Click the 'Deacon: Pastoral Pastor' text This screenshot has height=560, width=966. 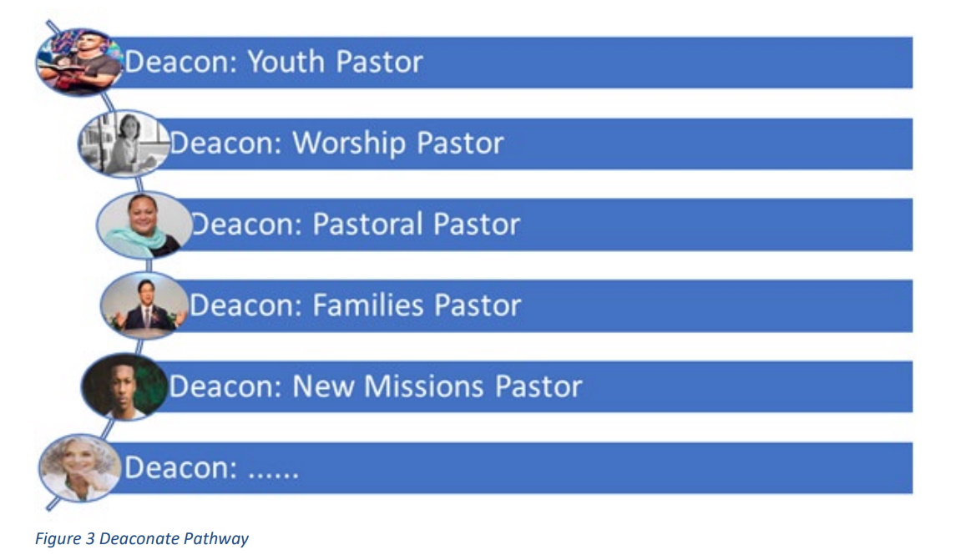click(x=356, y=225)
